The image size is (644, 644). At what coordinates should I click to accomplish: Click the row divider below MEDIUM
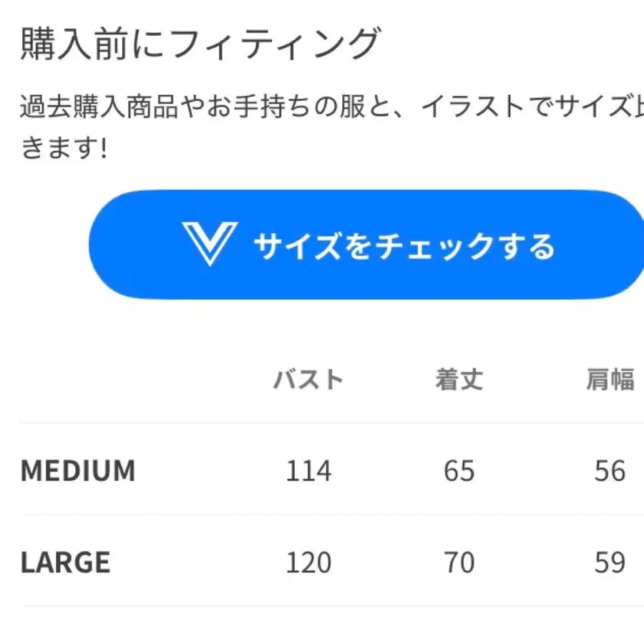click(x=322, y=517)
